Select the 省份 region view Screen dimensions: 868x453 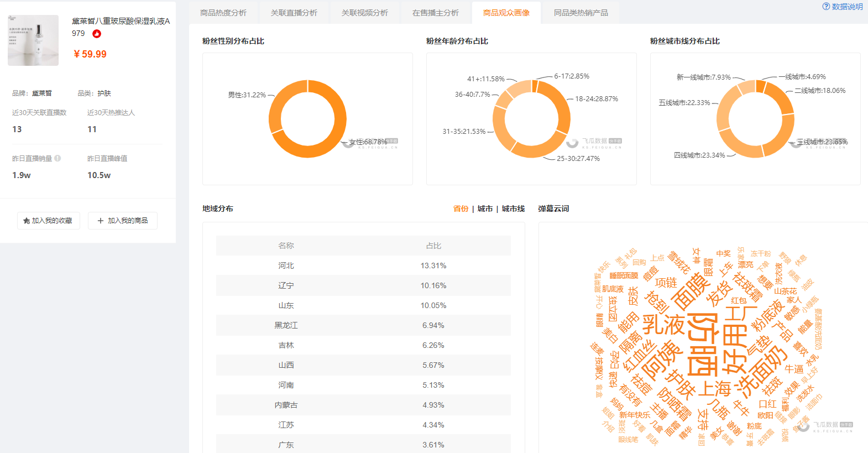[461, 209]
